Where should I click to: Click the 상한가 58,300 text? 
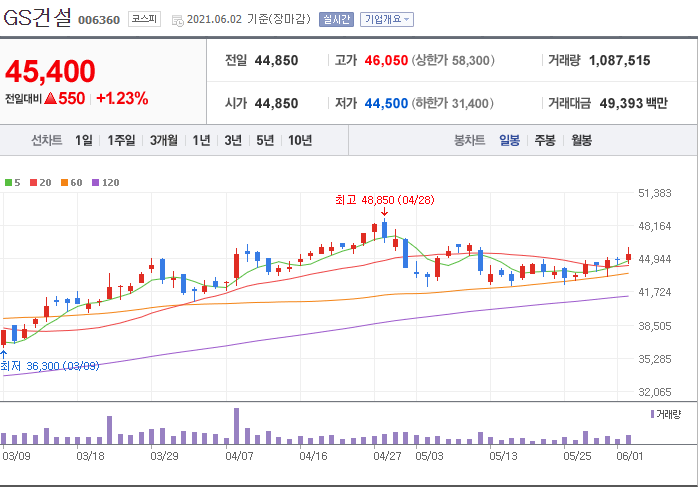click(x=453, y=60)
